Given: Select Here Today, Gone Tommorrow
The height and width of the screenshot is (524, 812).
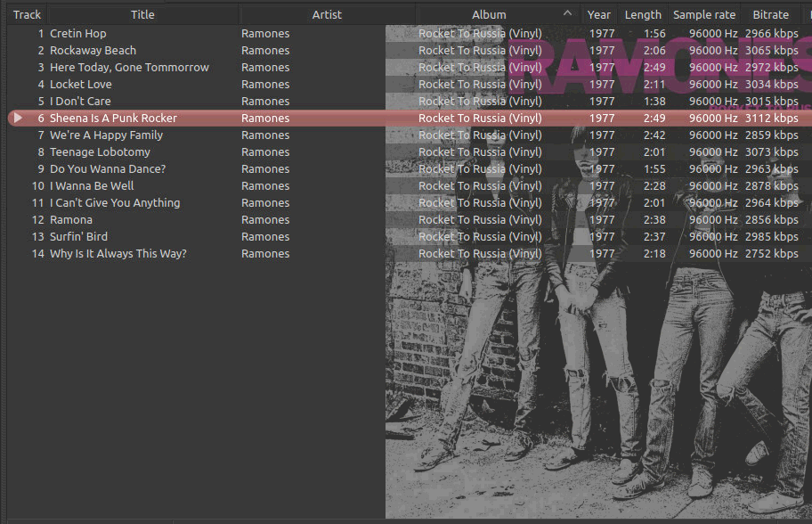Looking at the screenshot, I should tap(129, 68).
